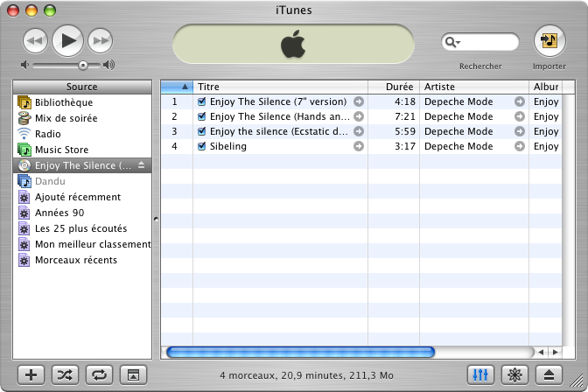This screenshot has height=392, width=588.
Task: Skip ahead with the fast-forward button
Action: pyautogui.click(x=101, y=40)
